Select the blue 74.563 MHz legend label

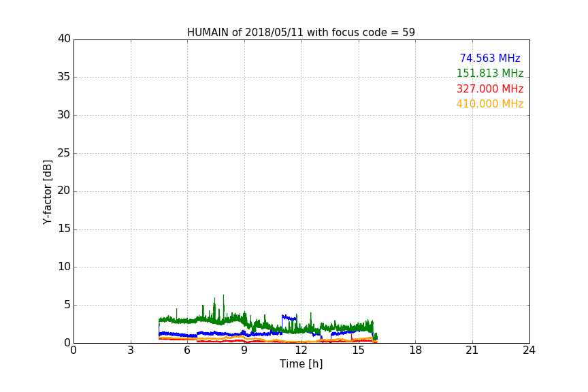(490, 58)
